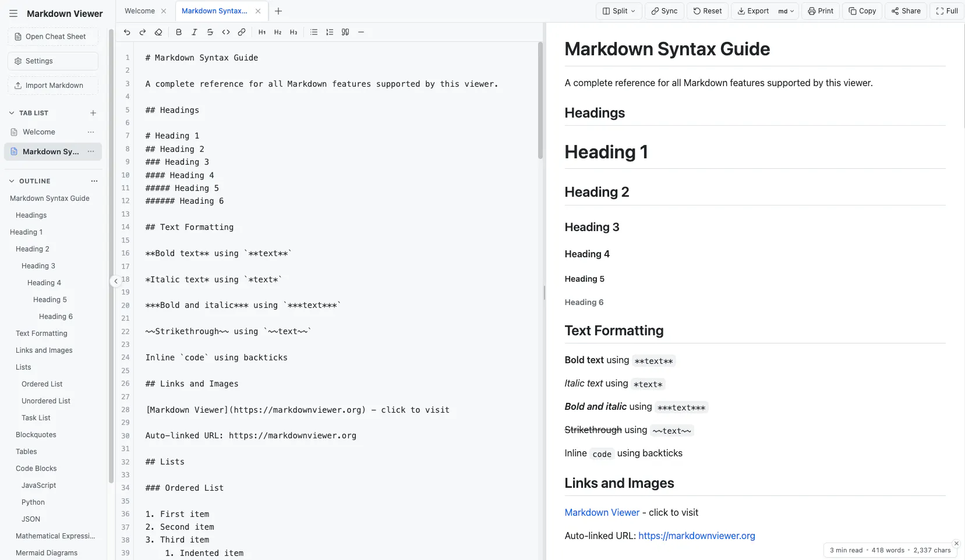
Task: Add a new tab with plus icon
Action: tap(278, 11)
